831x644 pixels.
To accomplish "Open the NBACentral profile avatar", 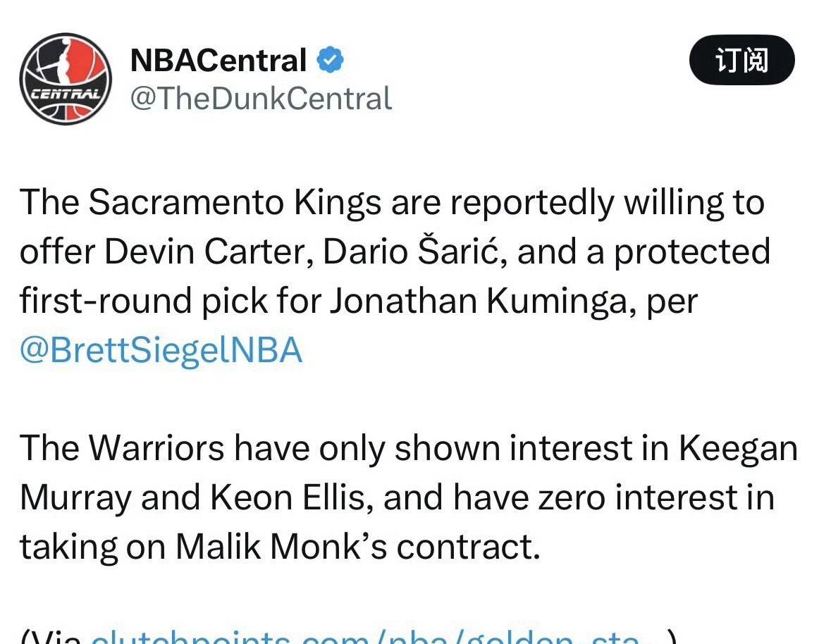I will pyautogui.click(x=66, y=79).
